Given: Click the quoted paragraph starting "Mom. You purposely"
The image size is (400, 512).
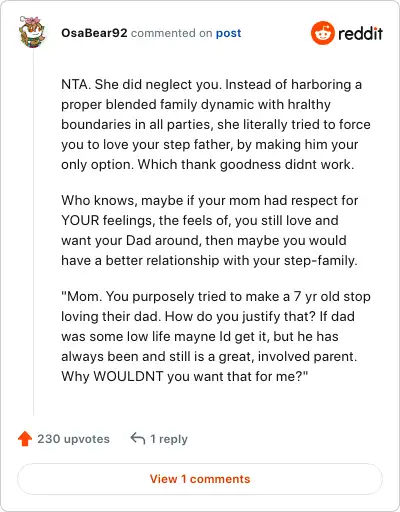Looking at the screenshot, I should click(x=216, y=336).
